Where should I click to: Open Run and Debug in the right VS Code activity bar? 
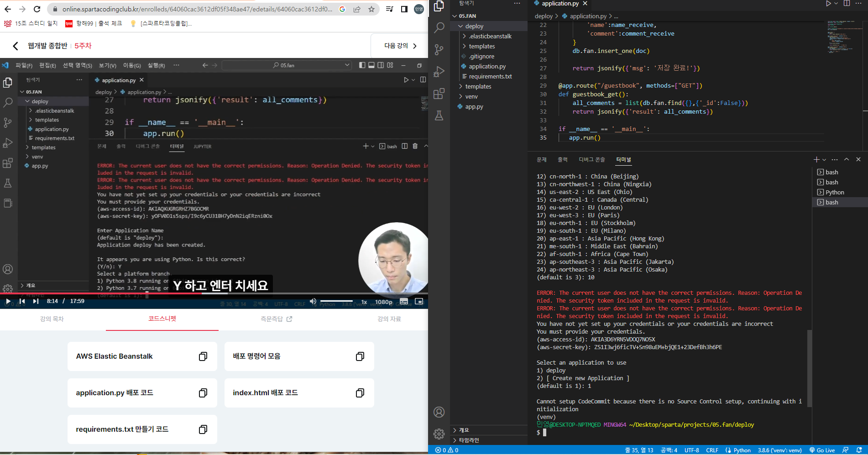439,72
